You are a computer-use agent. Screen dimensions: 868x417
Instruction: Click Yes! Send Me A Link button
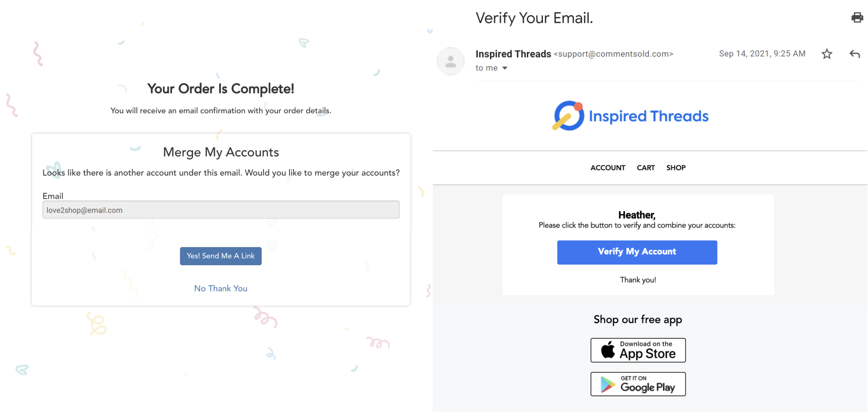click(221, 256)
